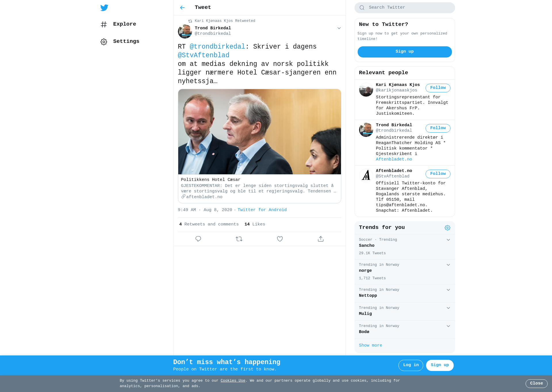Expand options for Sancho trend
This screenshot has width=552, height=392.
coord(448,240)
